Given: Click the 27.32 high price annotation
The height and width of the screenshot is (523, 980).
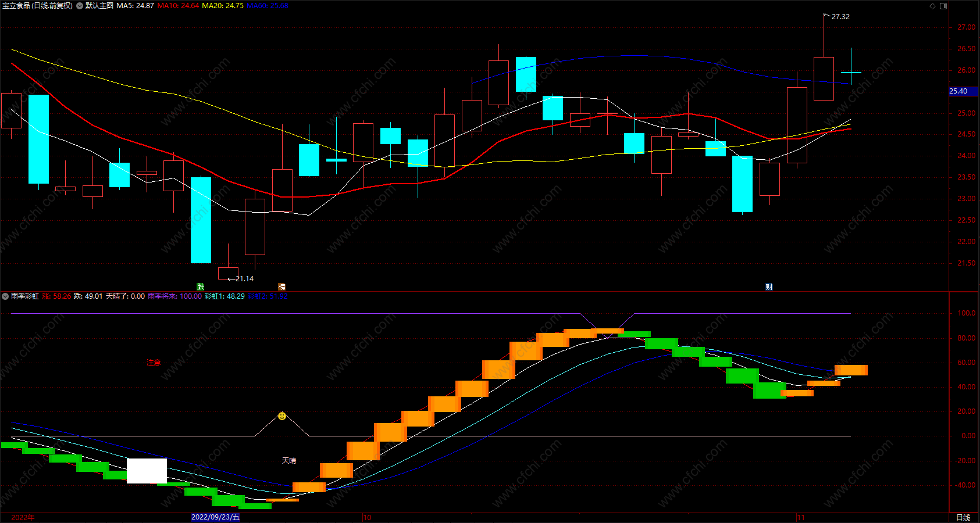Looking at the screenshot, I should pyautogui.click(x=840, y=17).
